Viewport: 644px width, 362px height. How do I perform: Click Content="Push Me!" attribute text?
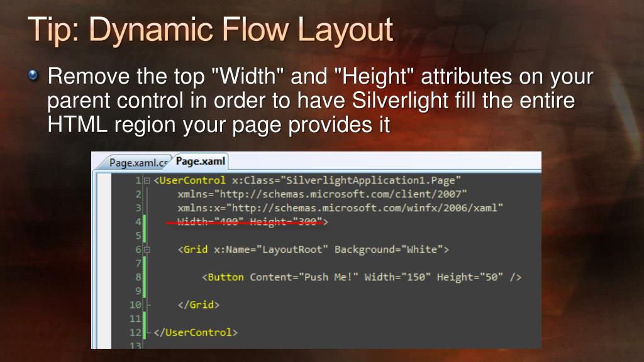[304, 277]
